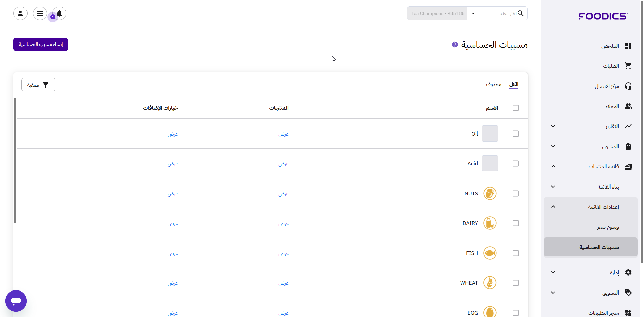Click the تصفية filter button
644x317 pixels.
tap(38, 85)
